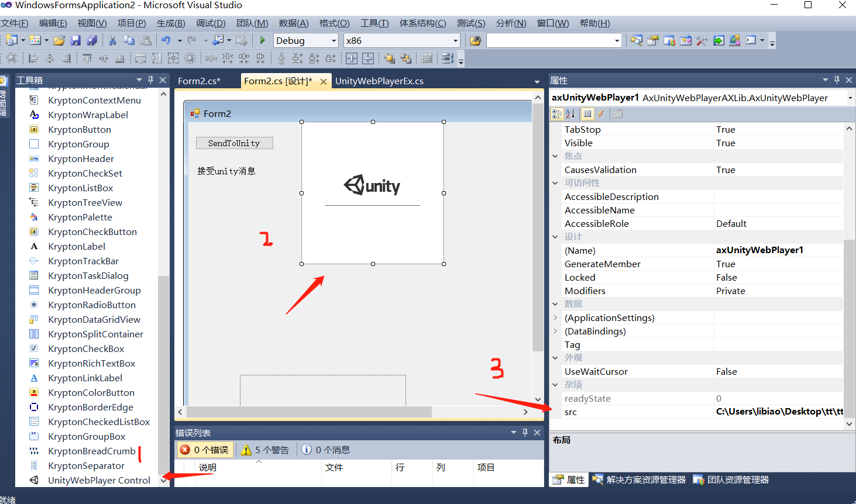This screenshot has height=504, width=856.
Task: Expand the x86 platform dropdown
Action: [456, 40]
